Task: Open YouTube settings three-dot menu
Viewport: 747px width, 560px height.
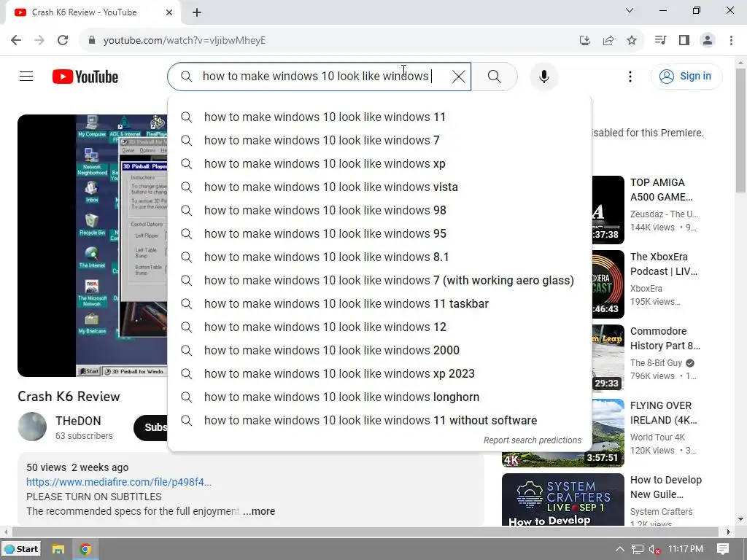Action: [630, 76]
